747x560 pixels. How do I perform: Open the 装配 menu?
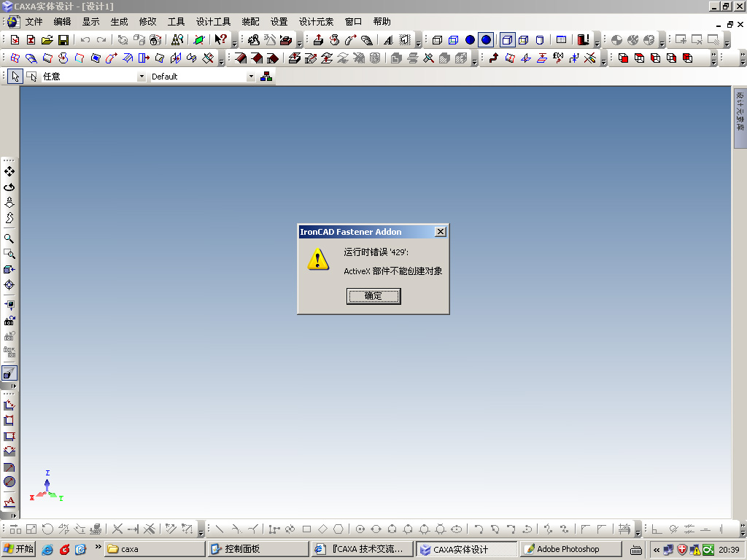tap(250, 22)
